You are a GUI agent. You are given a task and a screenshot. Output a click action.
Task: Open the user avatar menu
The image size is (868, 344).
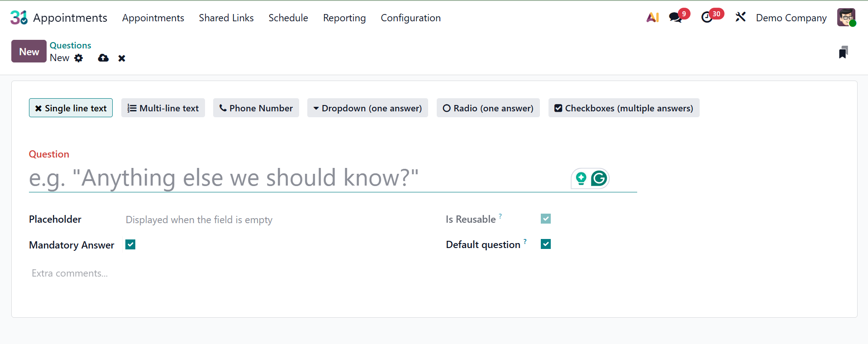pos(846,18)
